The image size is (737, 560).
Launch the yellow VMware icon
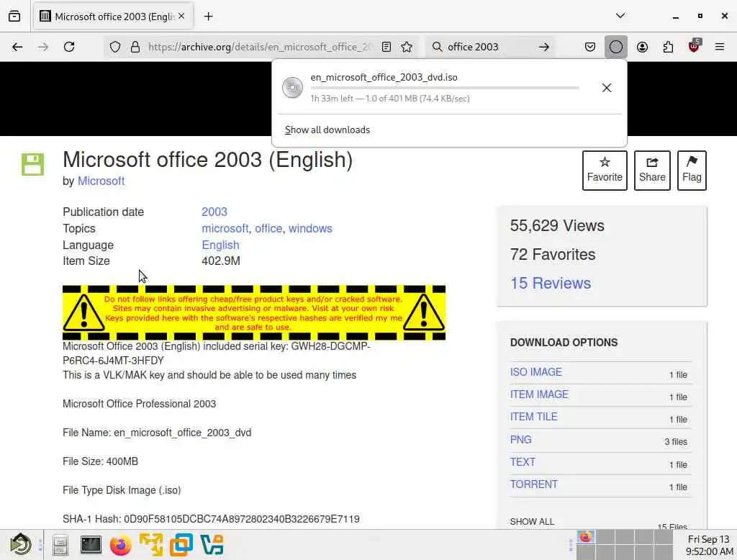point(151,545)
